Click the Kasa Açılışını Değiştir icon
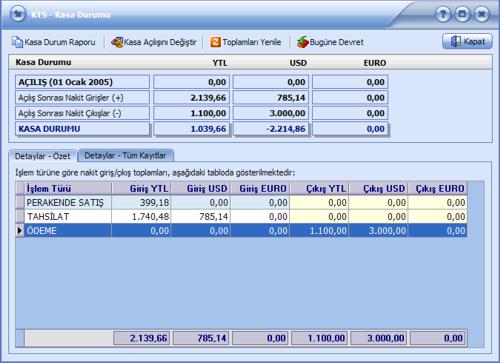Image resolution: width=500 pixels, height=363 pixels. click(x=117, y=42)
